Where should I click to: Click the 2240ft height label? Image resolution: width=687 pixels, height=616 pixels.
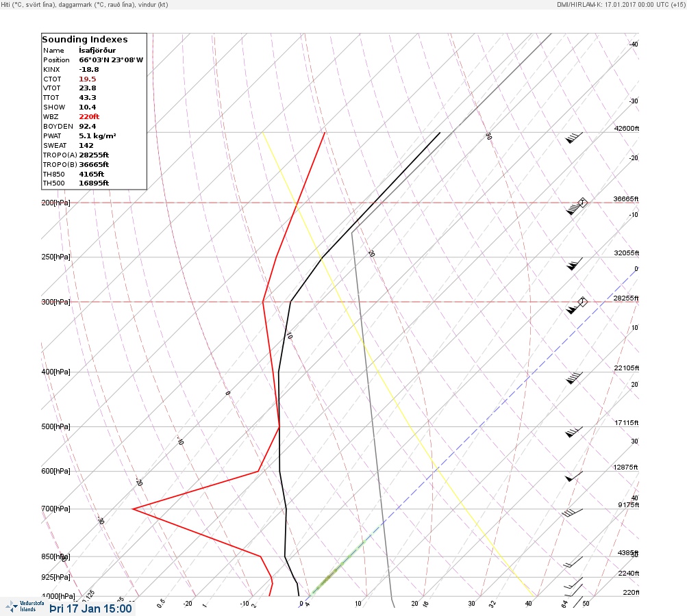tap(629, 573)
